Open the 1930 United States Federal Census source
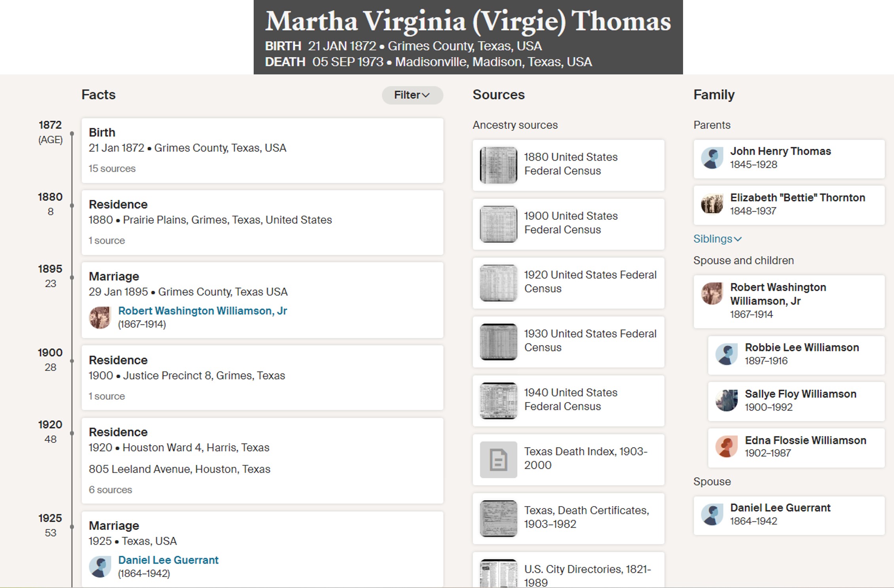Image resolution: width=894 pixels, height=588 pixels. pyautogui.click(x=568, y=342)
